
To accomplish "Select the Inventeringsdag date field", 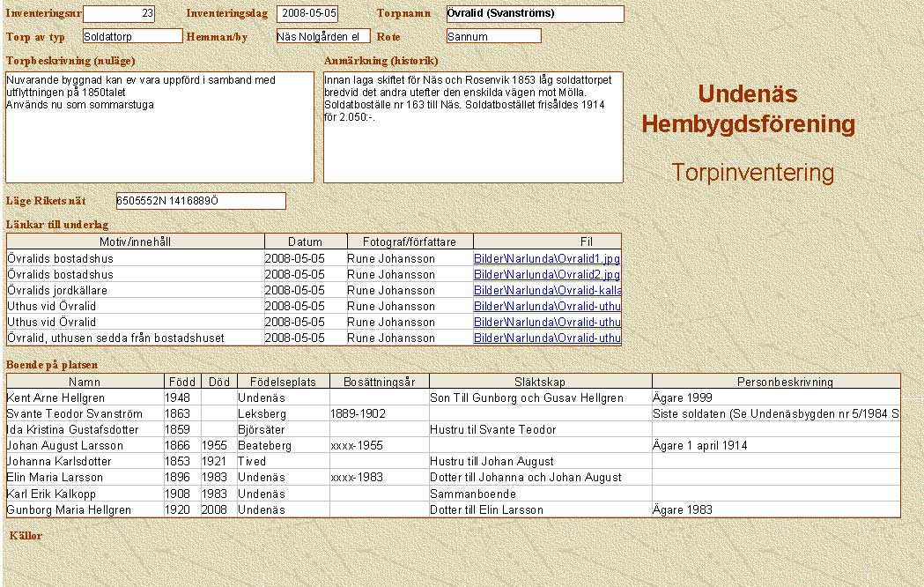I will [307, 14].
